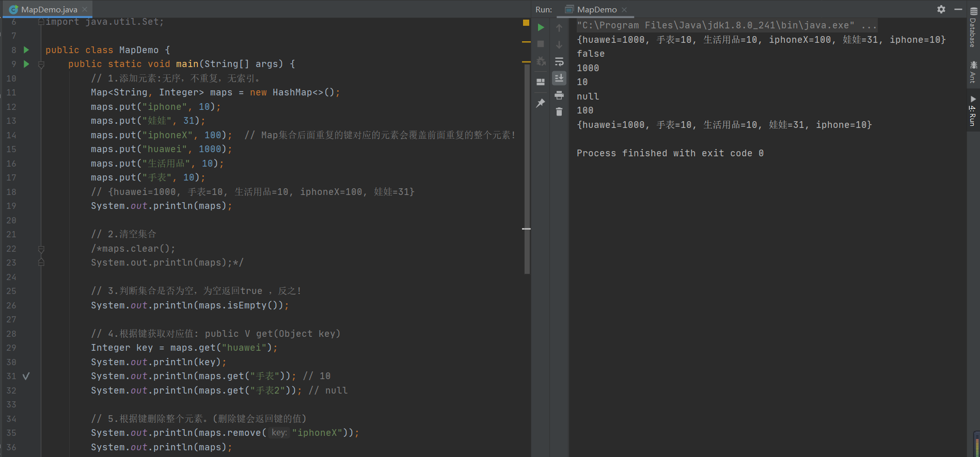This screenshot has height=457, width=980.
Task: Toggle scroll to end of console
Action: coord(559,78)
